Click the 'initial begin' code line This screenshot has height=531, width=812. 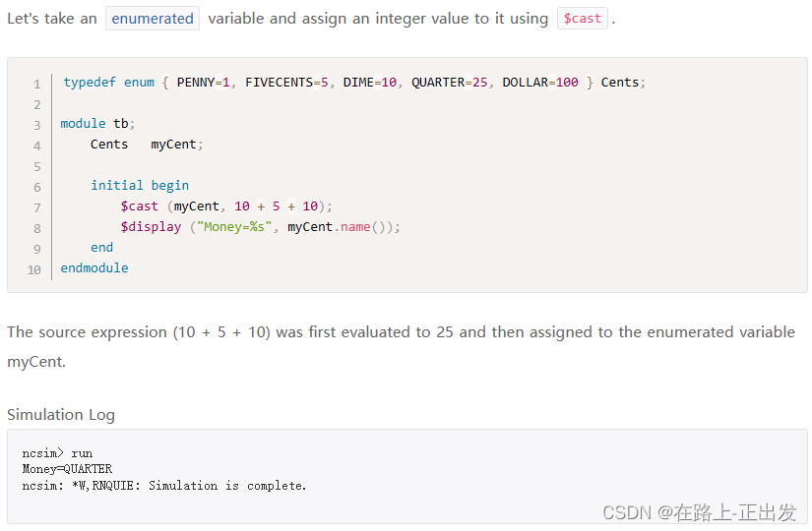point(140,186)
